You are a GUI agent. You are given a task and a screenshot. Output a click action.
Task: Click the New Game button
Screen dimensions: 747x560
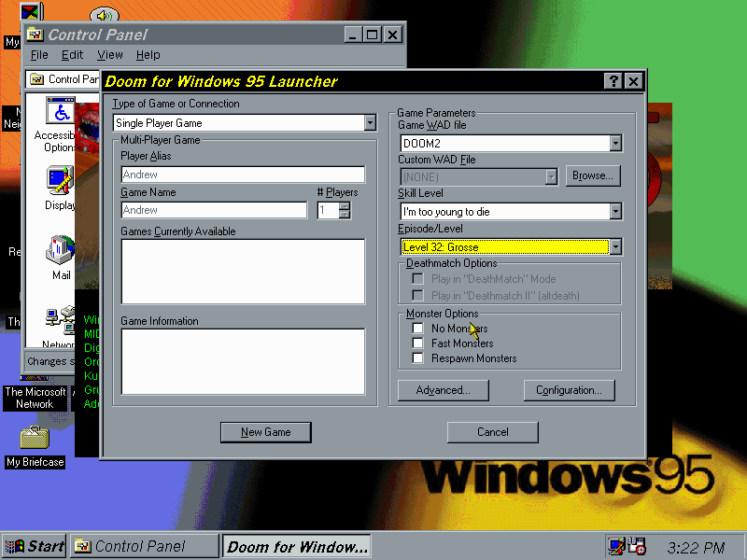pyautogui.click(x=265, y=432)
